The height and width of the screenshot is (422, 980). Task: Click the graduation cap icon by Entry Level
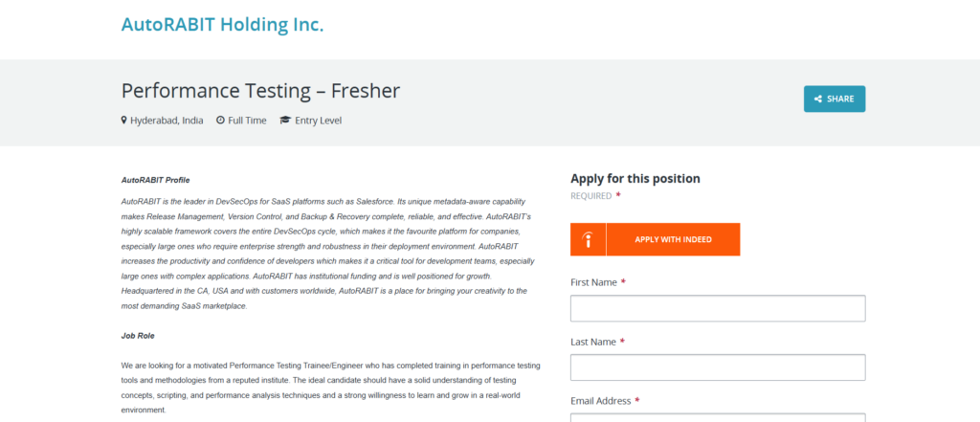(285, 121)
